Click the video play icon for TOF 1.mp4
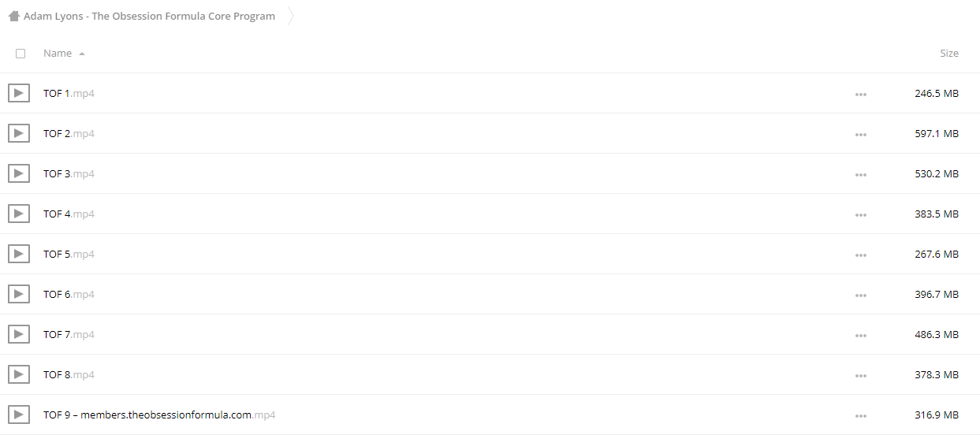Viewport: 980px width, 435px height. coord(19,93)
